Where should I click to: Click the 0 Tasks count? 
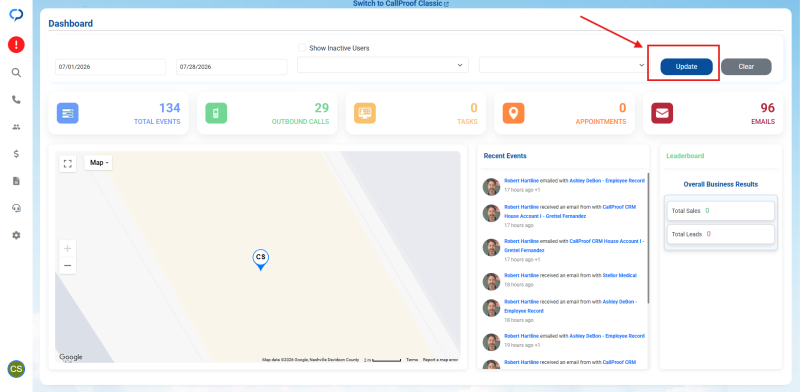pos(474,108)
